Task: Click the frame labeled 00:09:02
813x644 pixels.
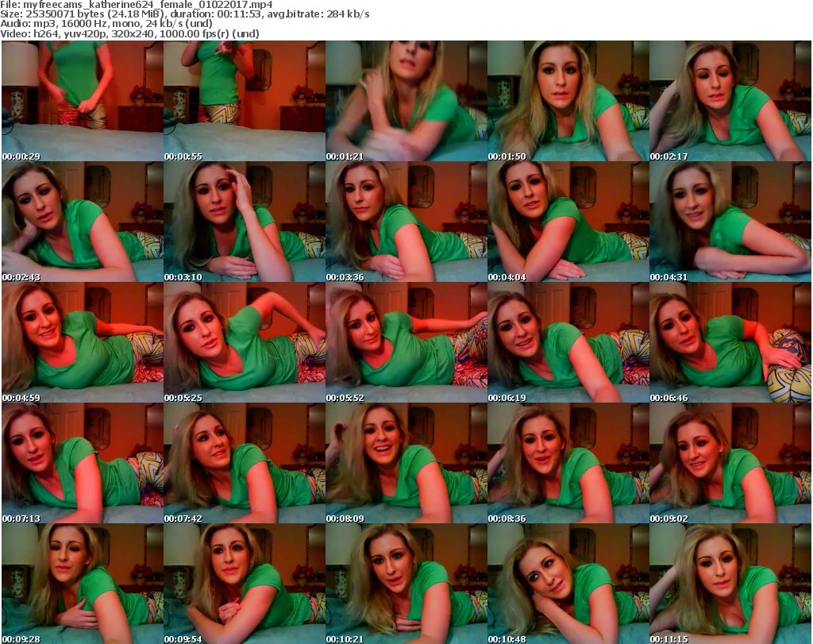Action: click(x=730, y=463)
